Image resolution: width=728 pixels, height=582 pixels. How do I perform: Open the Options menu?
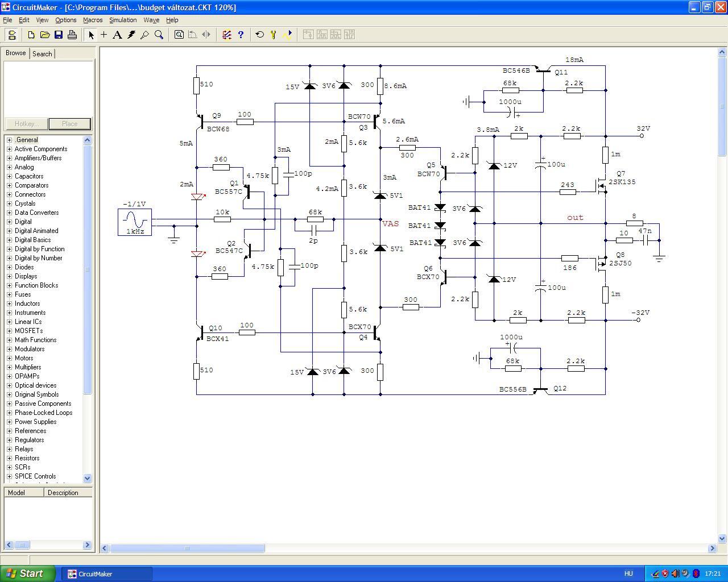point(66,20)
